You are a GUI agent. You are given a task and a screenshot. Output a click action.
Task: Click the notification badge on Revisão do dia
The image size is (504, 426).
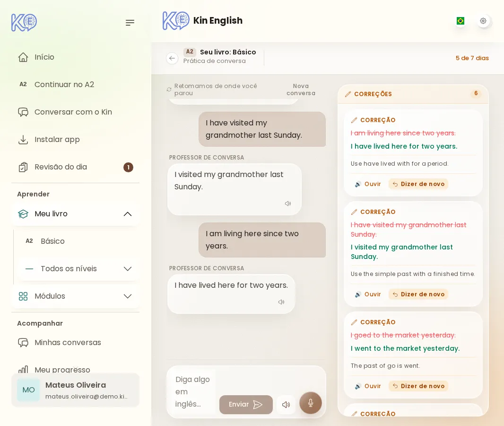(x=128, y=167)
